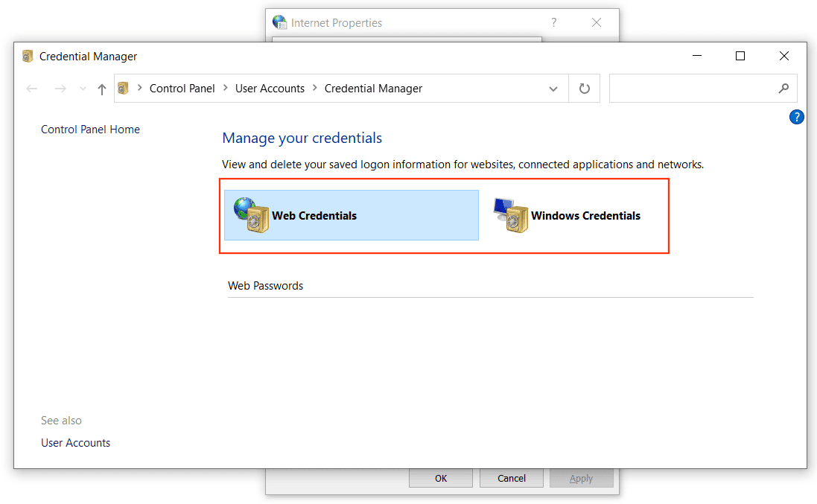Open the Windows Credentials vault icon
Viewport: 817px width, 504px height.
[x=512, y=215]
